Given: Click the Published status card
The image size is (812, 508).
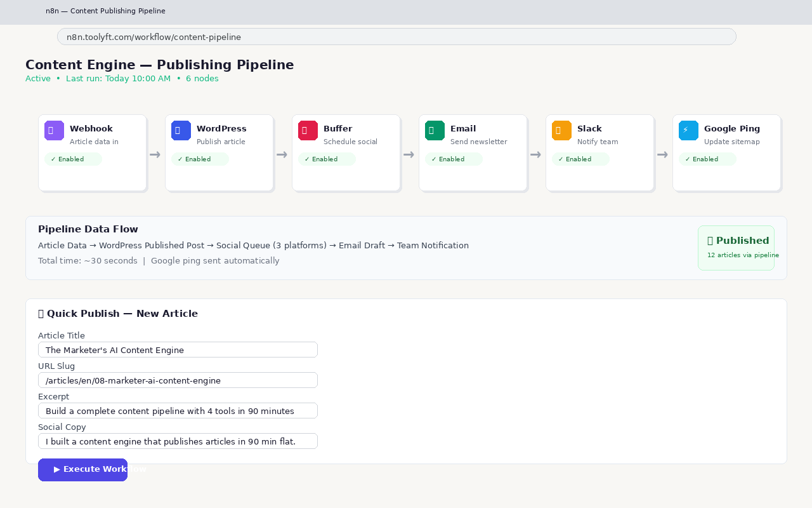Looking at the screenshot, I should click(736, 248).
